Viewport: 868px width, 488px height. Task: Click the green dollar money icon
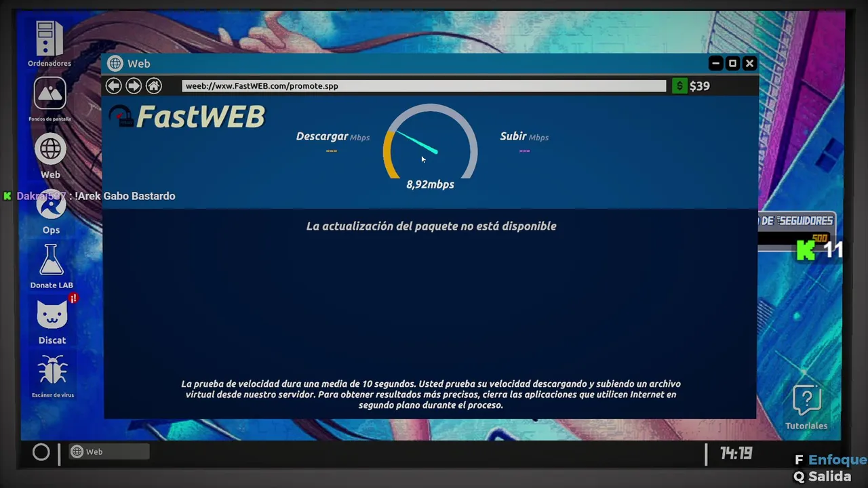(679, 86)
